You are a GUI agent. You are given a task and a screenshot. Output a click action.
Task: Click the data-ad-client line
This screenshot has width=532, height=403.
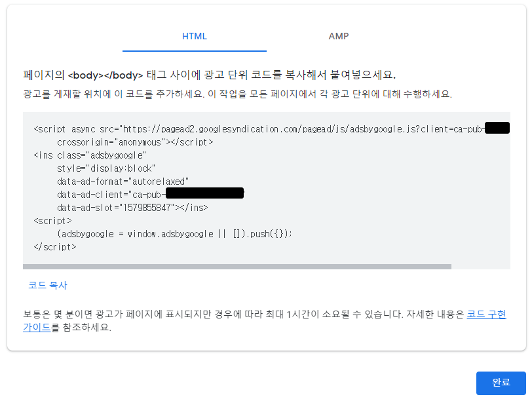tap(150, 195)
